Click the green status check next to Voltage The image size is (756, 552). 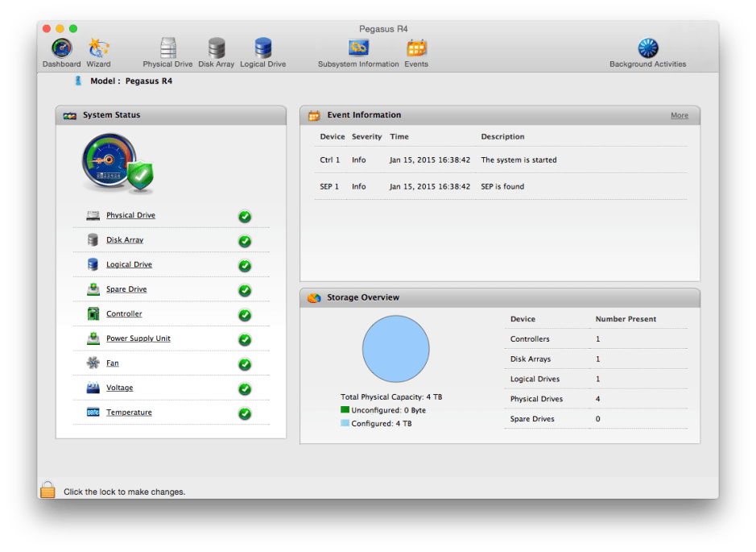pyautogui.click(x=244, y=388)
